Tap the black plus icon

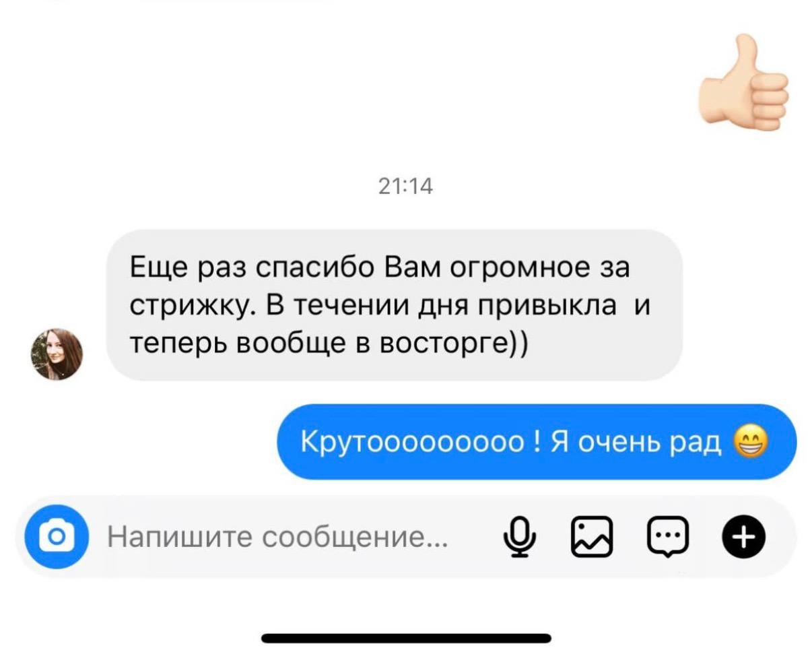click(743, 537)
